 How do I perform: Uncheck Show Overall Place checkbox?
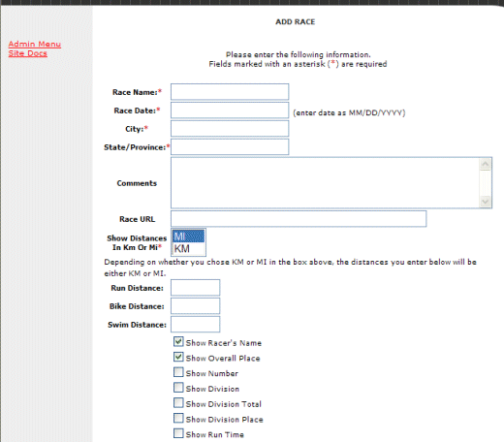(x=178, y=357)
